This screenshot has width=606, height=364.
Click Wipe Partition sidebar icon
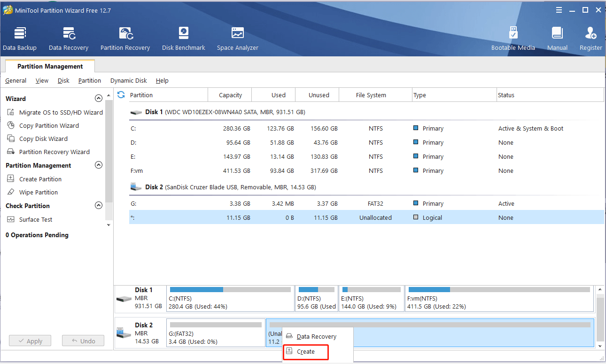(x=11, y=192)
